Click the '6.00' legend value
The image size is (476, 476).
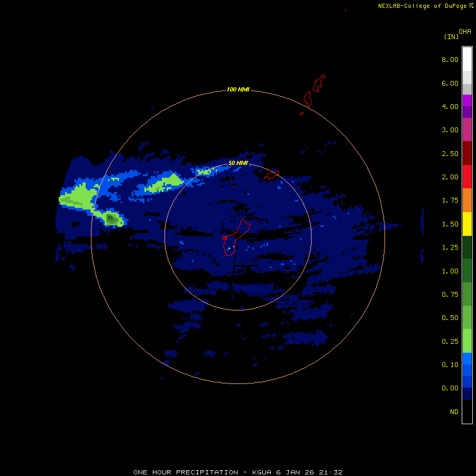pos(450,83)
